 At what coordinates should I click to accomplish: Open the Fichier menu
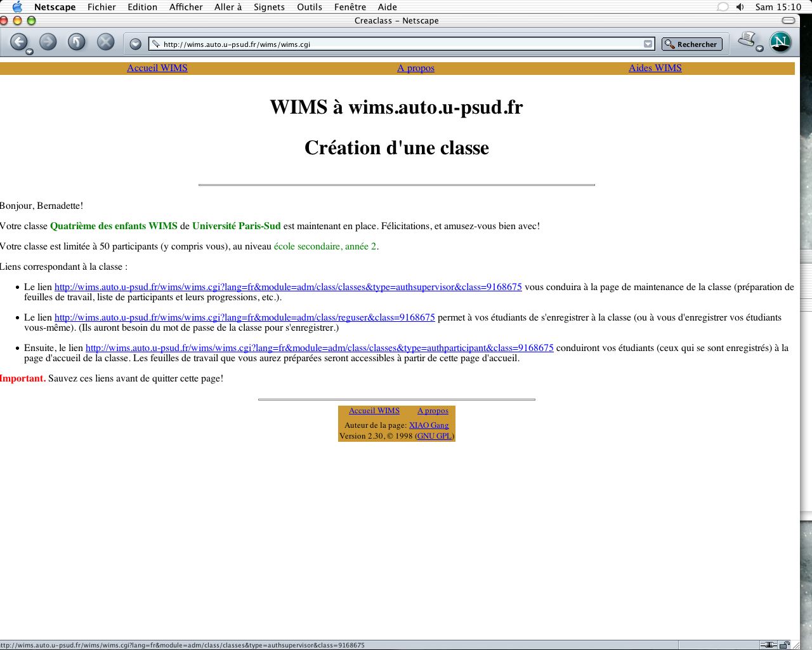101,7
